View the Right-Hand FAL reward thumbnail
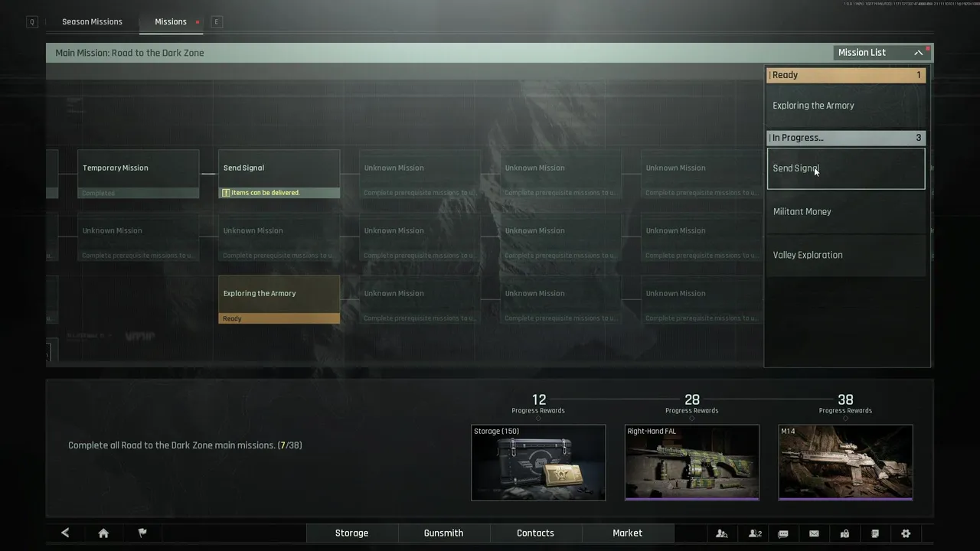Viewport: 980px width, 551px height. click(692, 462)
